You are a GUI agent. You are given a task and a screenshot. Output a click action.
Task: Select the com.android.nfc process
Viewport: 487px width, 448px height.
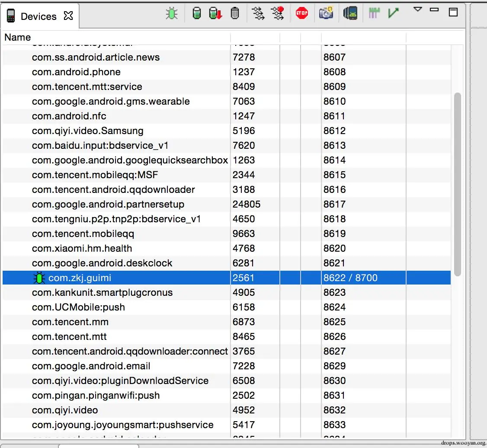227,116
